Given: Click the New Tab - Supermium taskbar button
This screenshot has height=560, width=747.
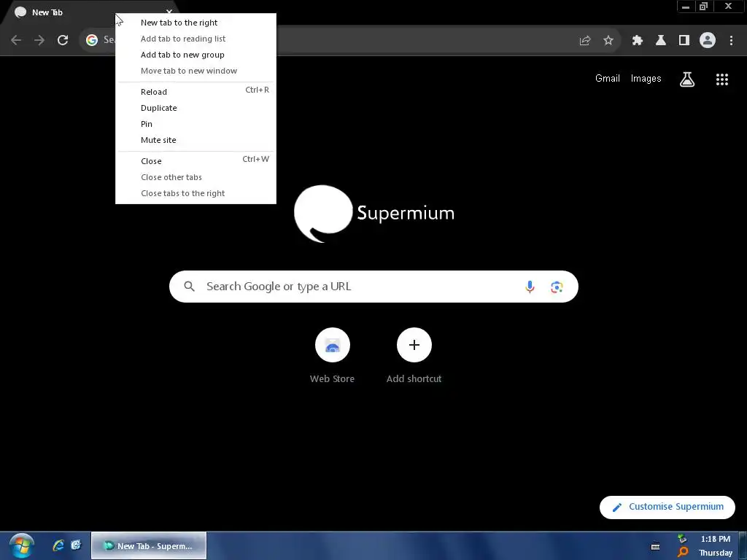Looking at the screenshot, I should click(x=149, y=545).
